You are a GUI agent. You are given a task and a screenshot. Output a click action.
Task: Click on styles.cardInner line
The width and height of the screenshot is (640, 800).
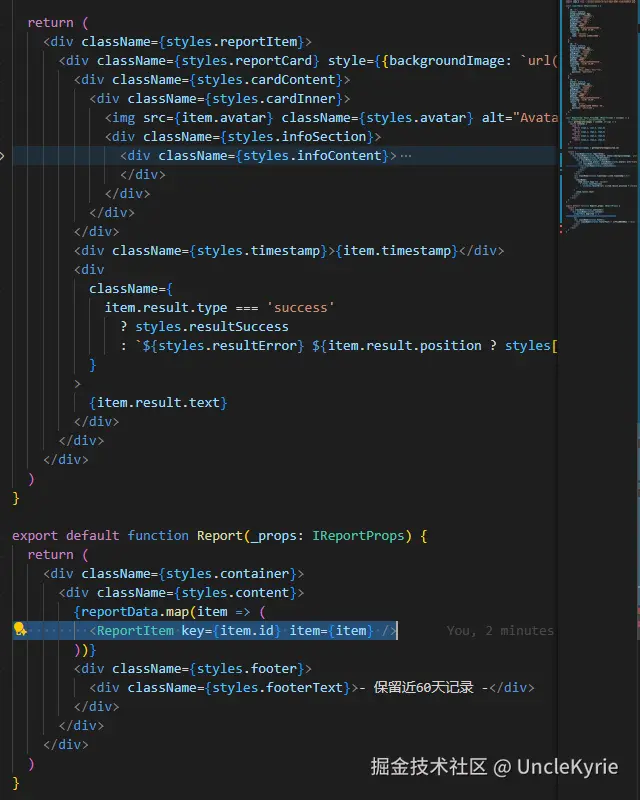pyautogui.click(x=274, y=98)
